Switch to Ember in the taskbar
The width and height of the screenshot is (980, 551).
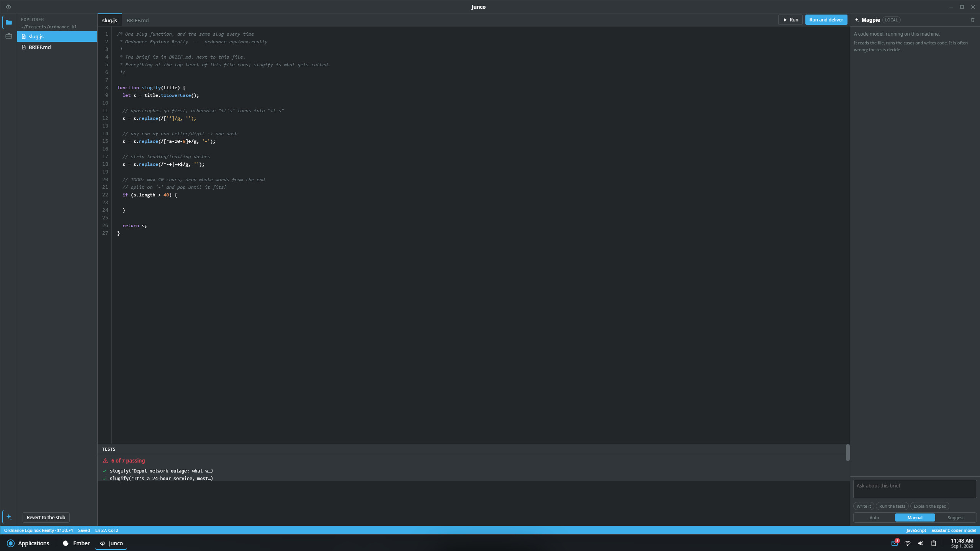[76, 543]
